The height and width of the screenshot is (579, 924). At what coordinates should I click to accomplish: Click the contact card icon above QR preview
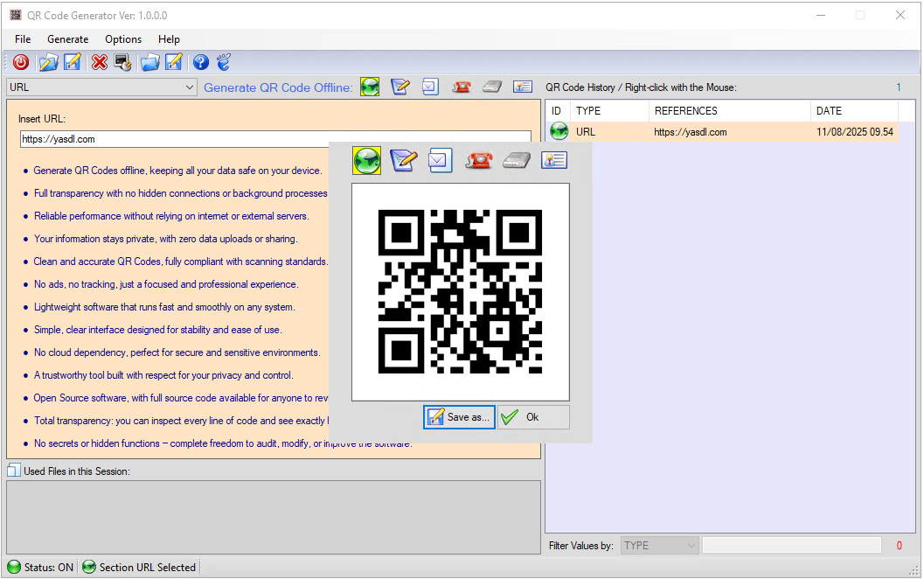tap(554, 160)
